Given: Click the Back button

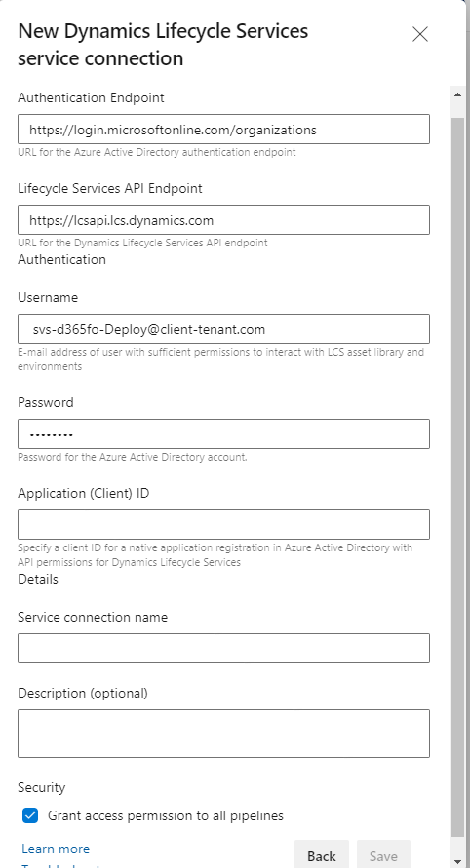Looking at the screenshot, I should 322,855.
